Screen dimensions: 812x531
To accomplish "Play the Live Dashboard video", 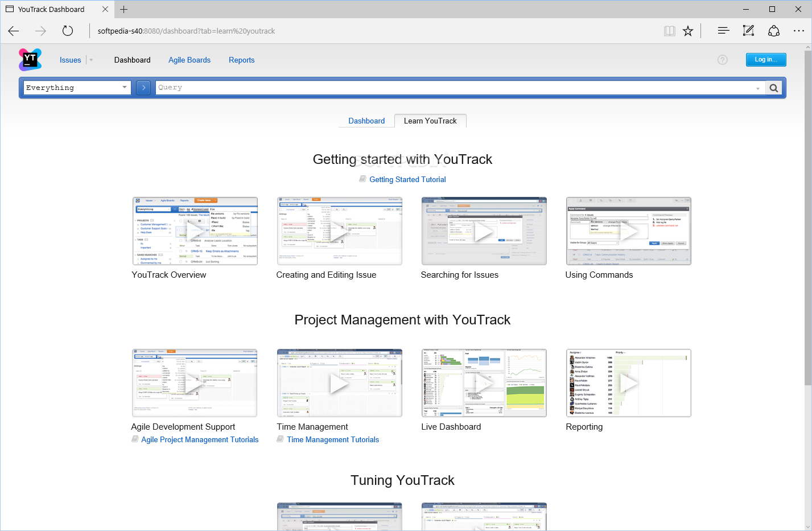I will point(484,383).
